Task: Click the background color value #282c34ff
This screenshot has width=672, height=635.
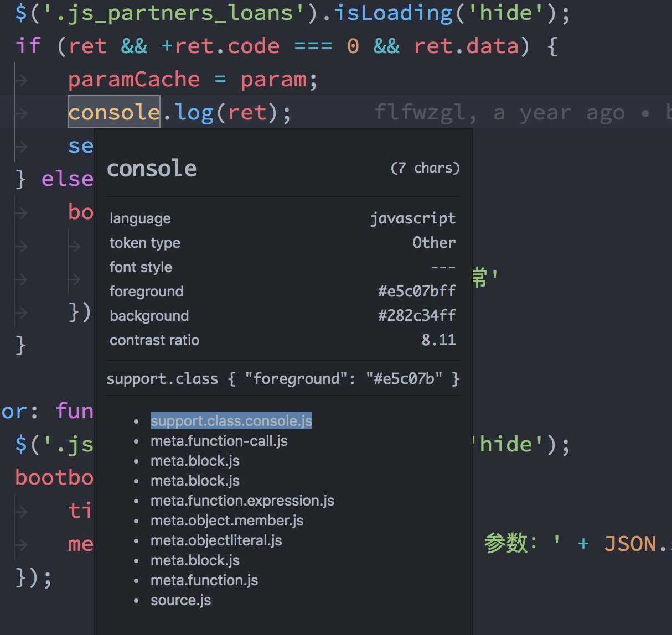Action: pos(417,315)
